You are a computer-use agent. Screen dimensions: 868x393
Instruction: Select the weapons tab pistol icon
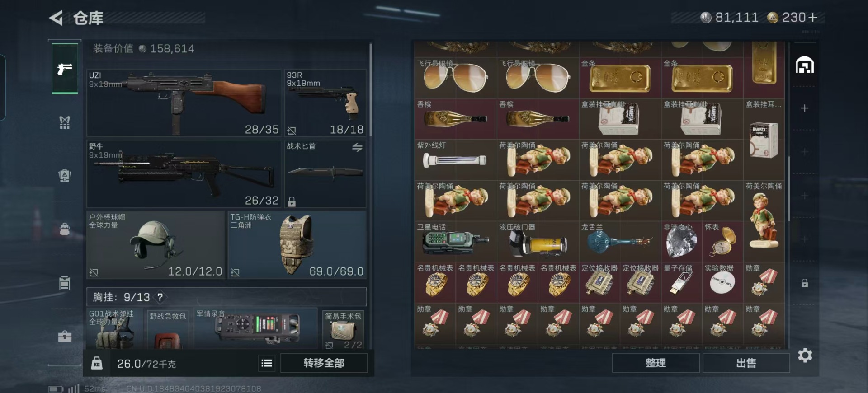[65, 69]
